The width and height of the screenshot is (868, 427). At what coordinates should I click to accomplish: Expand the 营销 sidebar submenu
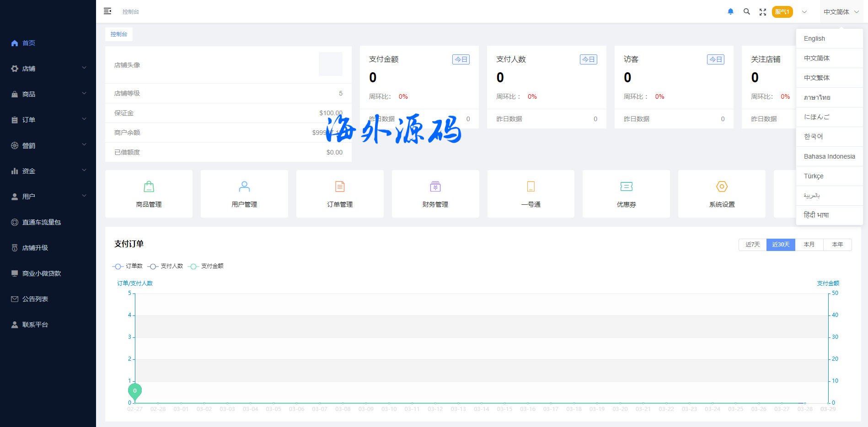pyautogui.click(x=48, y=145)
